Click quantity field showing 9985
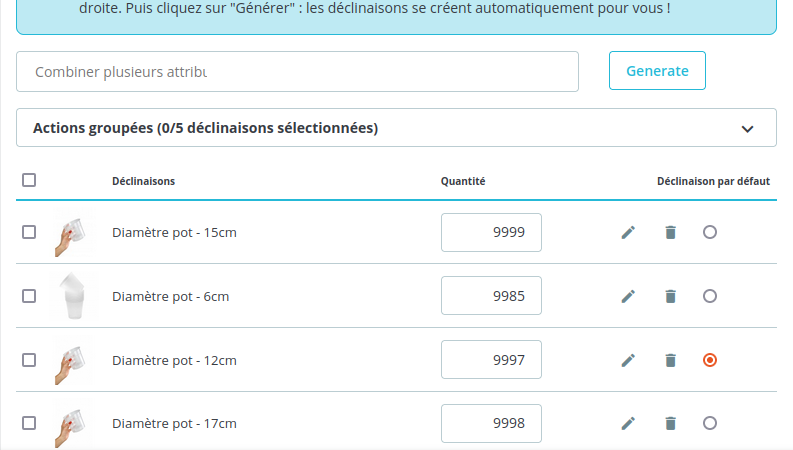 [x=491, y=296]
